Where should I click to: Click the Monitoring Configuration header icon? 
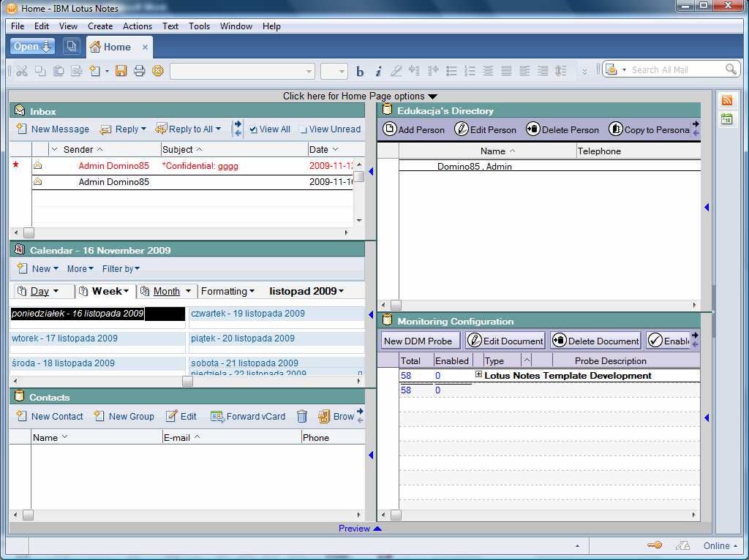point(388,320)
